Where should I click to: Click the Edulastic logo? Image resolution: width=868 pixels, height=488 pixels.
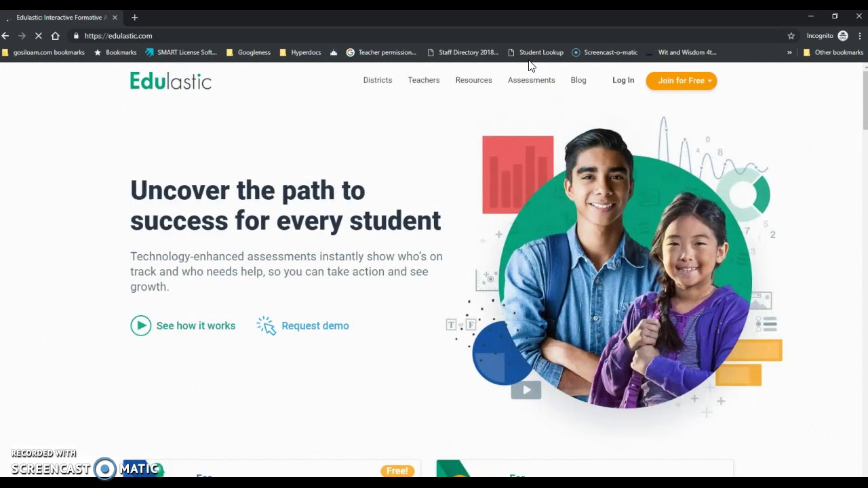click(x=171, y=81)
